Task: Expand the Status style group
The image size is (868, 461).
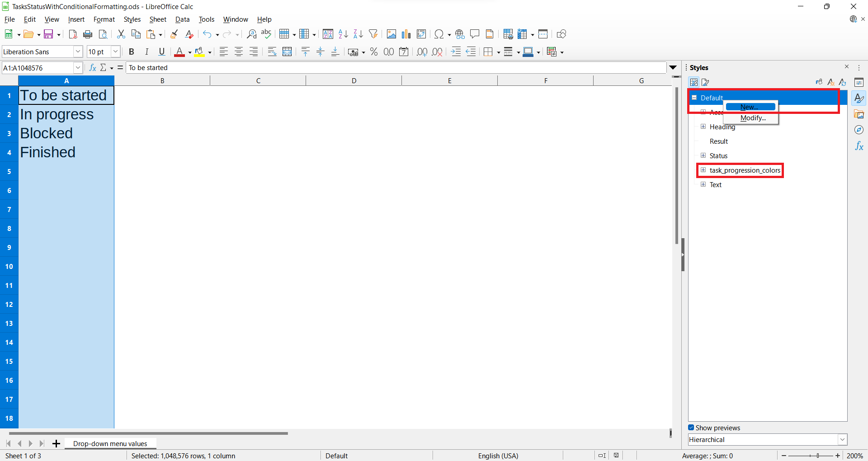Action: coord(703,155)
